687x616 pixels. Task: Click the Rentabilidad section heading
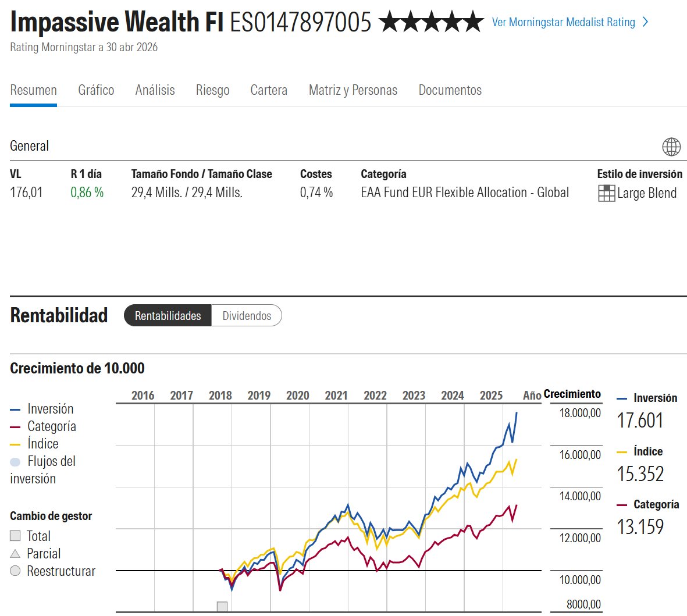(59, 315)
